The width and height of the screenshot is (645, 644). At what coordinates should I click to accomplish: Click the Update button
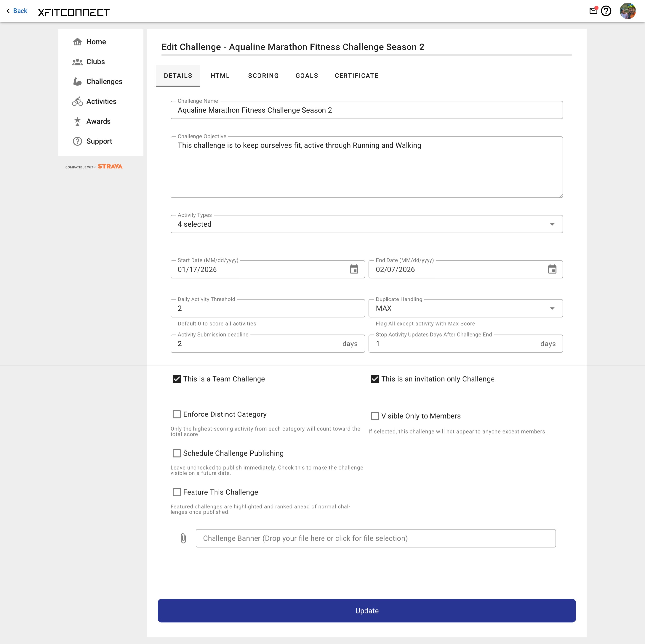point(366,610)
